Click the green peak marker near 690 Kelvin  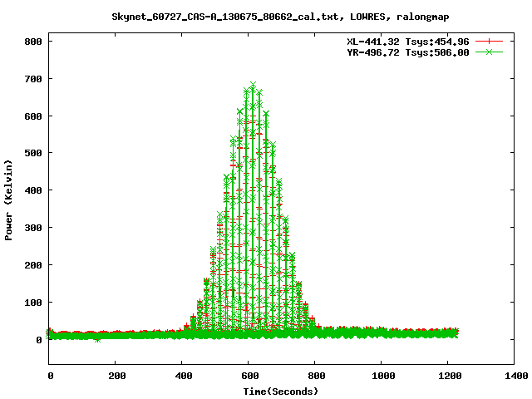[x=253, y=85]
